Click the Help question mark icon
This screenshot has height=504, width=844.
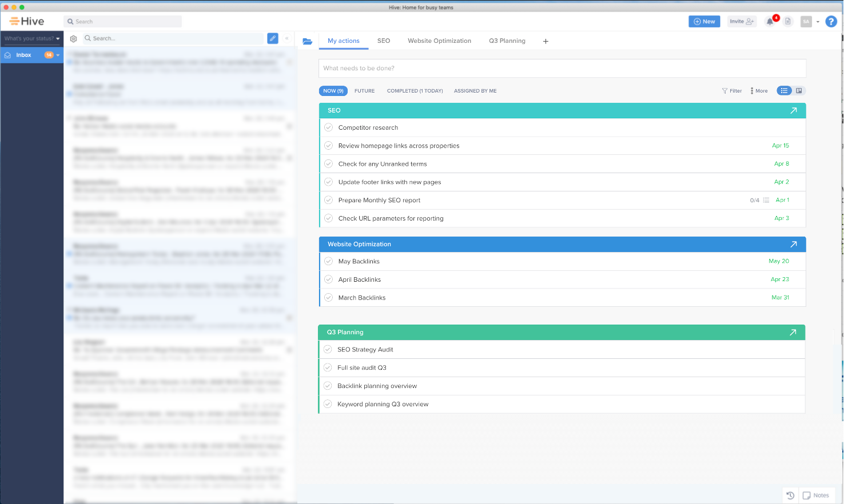[831, 21]
